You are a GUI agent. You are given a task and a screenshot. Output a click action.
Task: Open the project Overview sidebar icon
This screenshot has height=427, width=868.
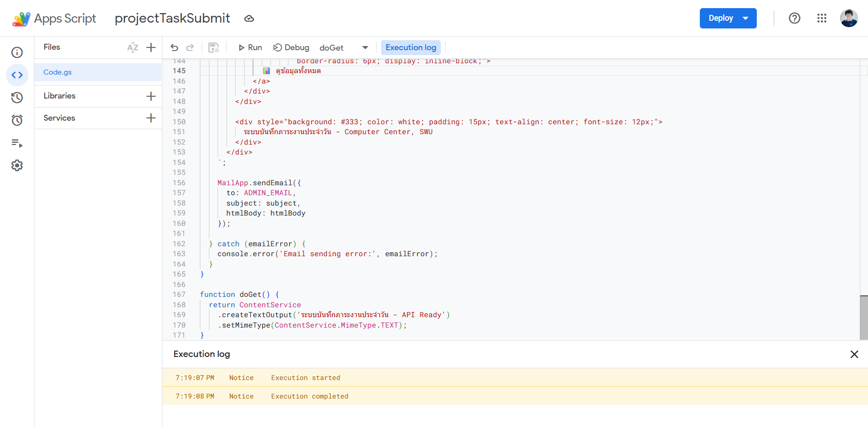pyautogui.click(x=17, y=52)
